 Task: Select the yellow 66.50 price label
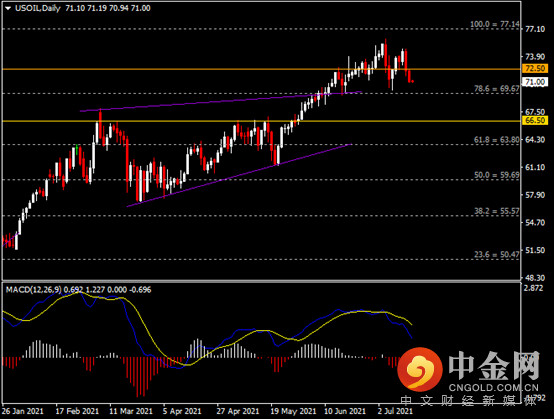[535, 120]
